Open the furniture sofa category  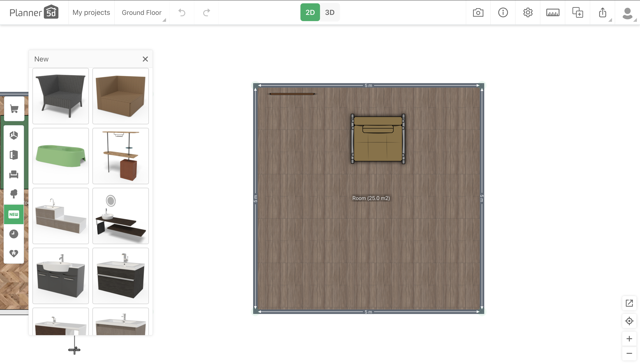(x=14, y=174)
